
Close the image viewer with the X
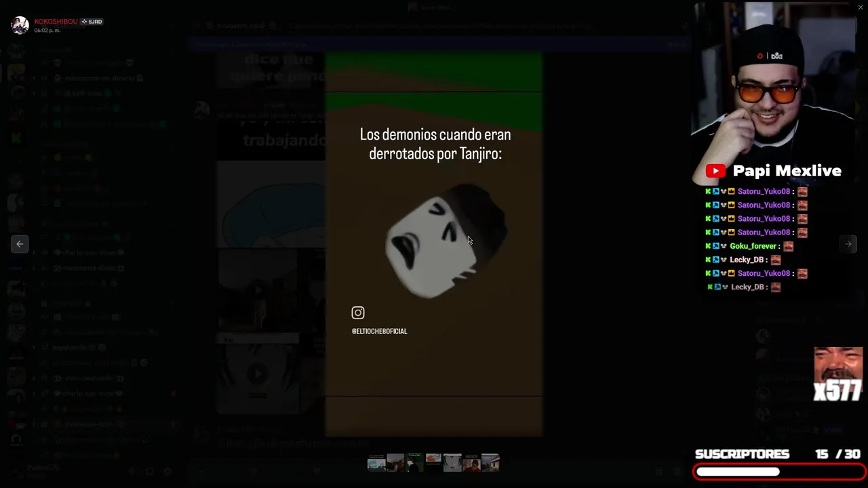point(861,7)
